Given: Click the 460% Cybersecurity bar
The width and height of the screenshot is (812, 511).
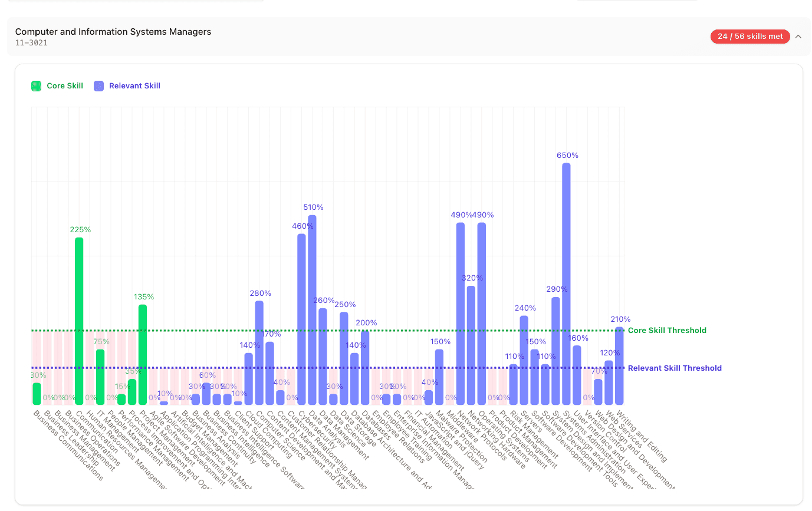Looking at the screenshot, I should tap(301, 318).
